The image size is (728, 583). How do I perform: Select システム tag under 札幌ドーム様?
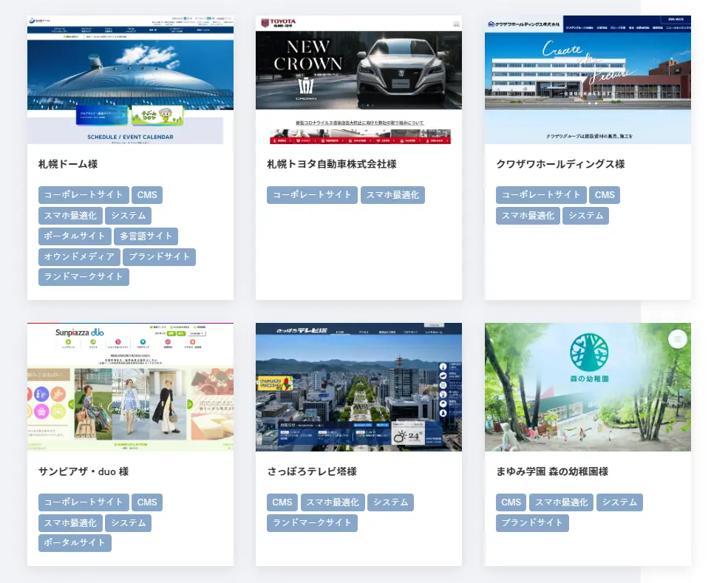(128, 215)
